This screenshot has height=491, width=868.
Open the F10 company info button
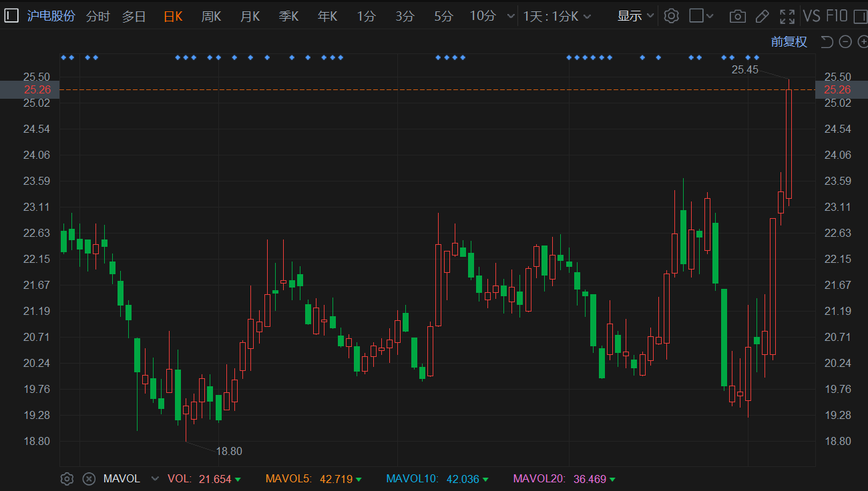[837, 16]
